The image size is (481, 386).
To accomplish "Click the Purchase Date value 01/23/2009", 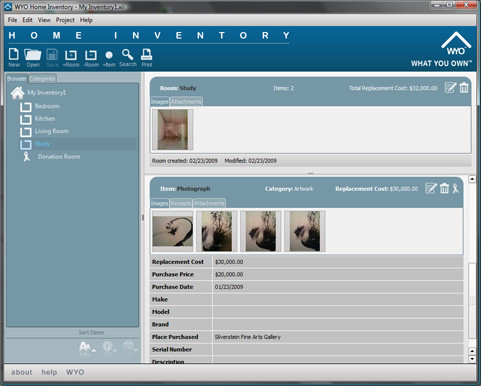I will pyautogui.click(x=229, y=287).
